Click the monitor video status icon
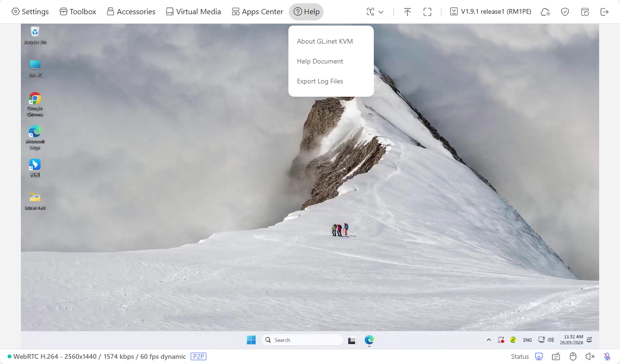 [x=539, y=356]
